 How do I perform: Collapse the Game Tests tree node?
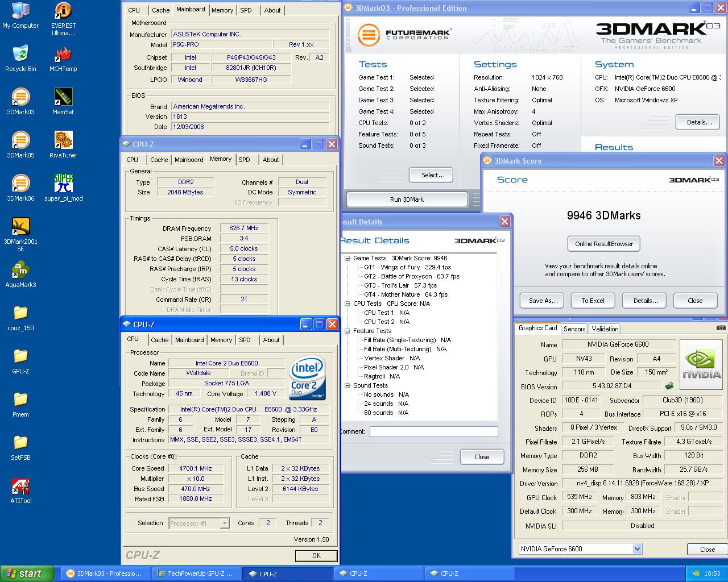(347, 258)
